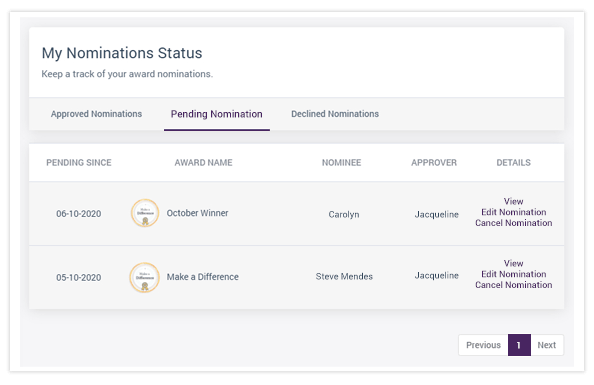This screenshot has width=594, height=385.
Task: Go to the Previous page
Action: coord(483,345)
